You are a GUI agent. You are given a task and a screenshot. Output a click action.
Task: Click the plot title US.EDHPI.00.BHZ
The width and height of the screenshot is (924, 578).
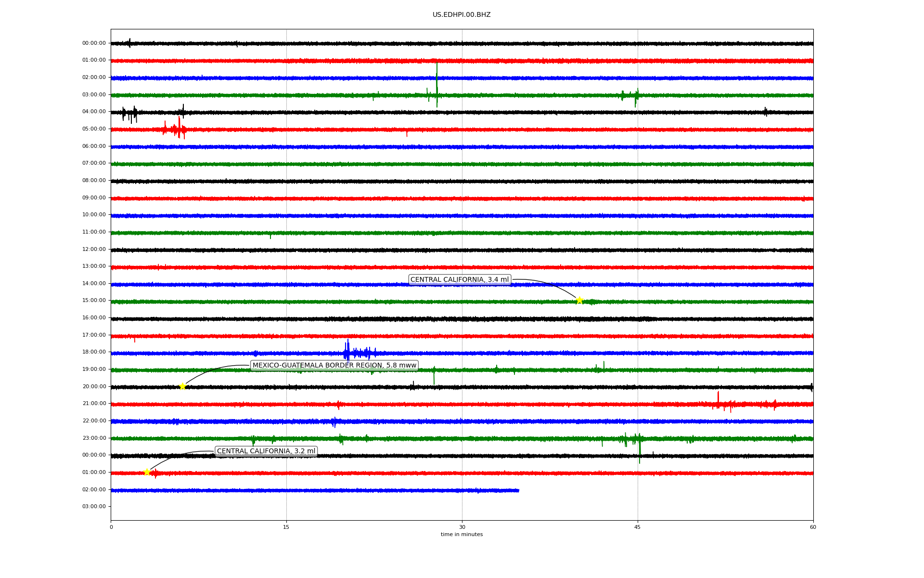point(461,15)
